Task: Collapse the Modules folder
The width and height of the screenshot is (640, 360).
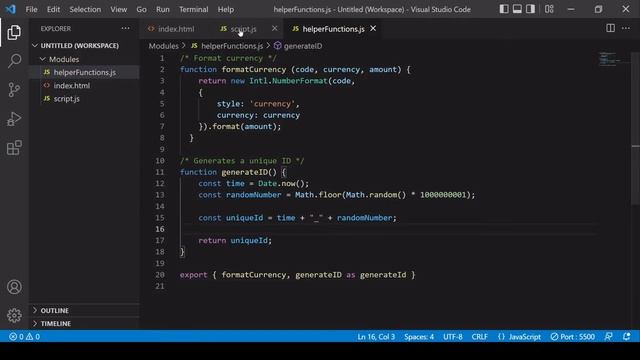Action: click(64, 59)
